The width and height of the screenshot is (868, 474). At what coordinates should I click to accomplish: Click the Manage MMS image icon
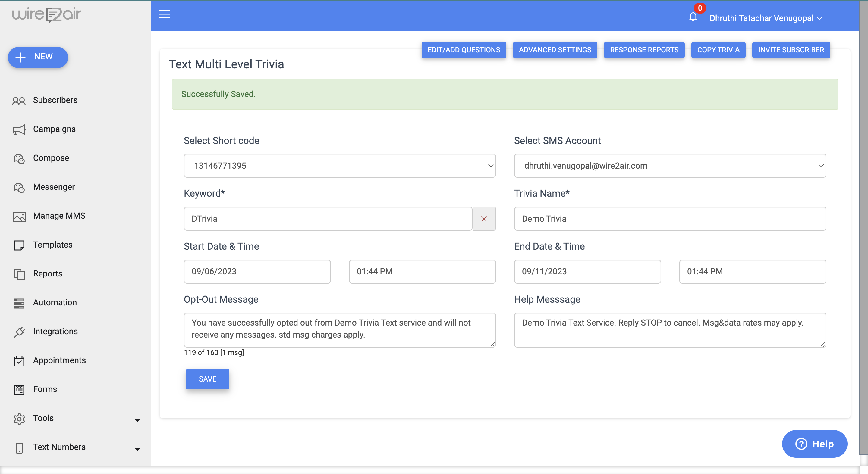click(19, 216)
